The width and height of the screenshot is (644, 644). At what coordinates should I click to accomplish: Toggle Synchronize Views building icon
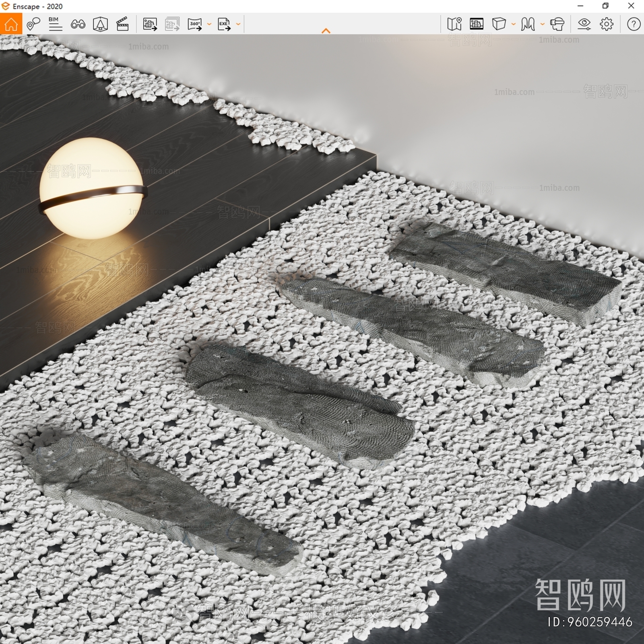477,24
